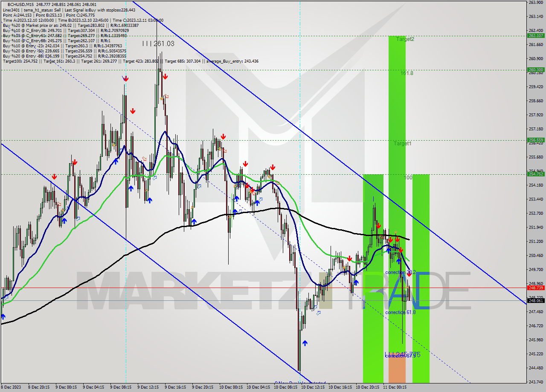Screen dimensions: 546x392
Task: Select the Target1 label on the green bar
Action: 402,144
